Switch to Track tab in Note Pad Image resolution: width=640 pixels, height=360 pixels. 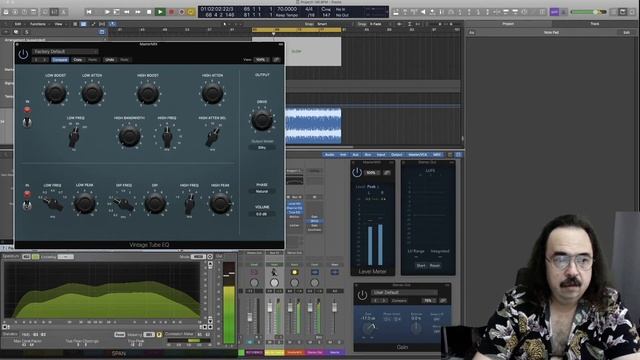pos(595,24)
